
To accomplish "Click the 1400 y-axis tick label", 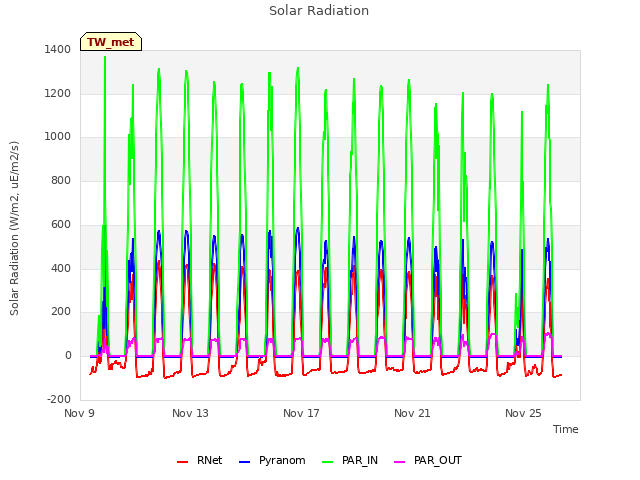I will tap(58, 49).
